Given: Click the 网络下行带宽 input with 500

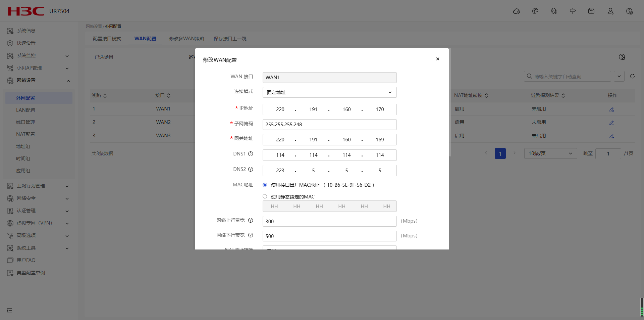Looking at the screenshot, I should click(329, 236).
